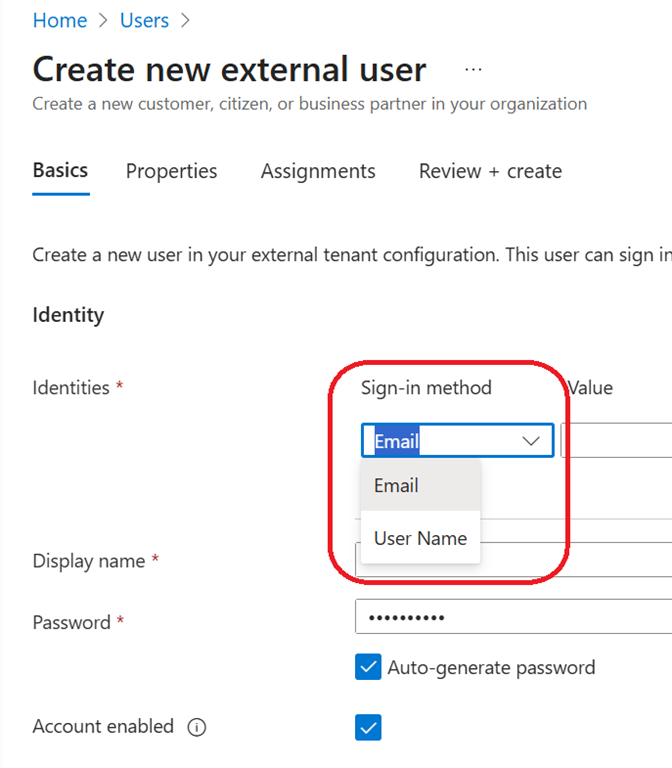Click the Users breadcrumb link

144,21
